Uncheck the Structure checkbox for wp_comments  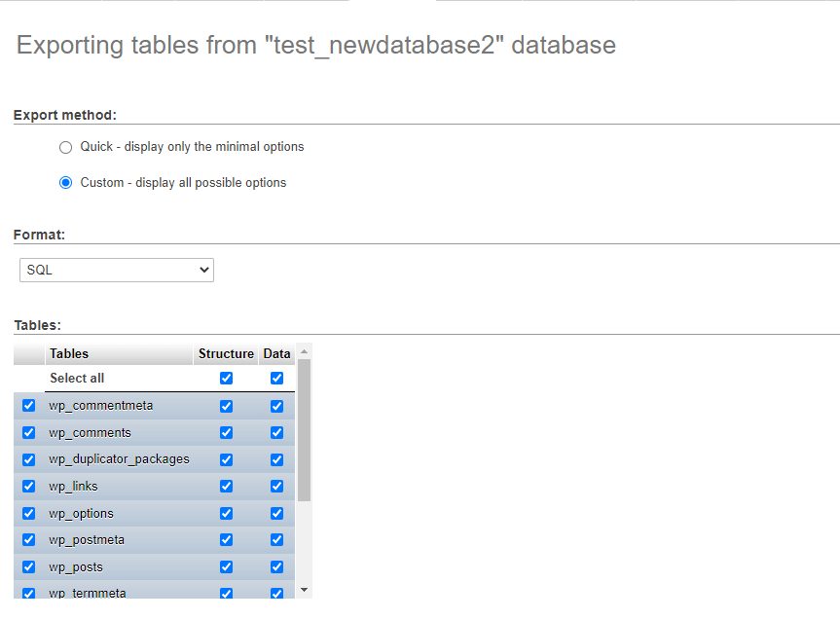click(226, 432)
